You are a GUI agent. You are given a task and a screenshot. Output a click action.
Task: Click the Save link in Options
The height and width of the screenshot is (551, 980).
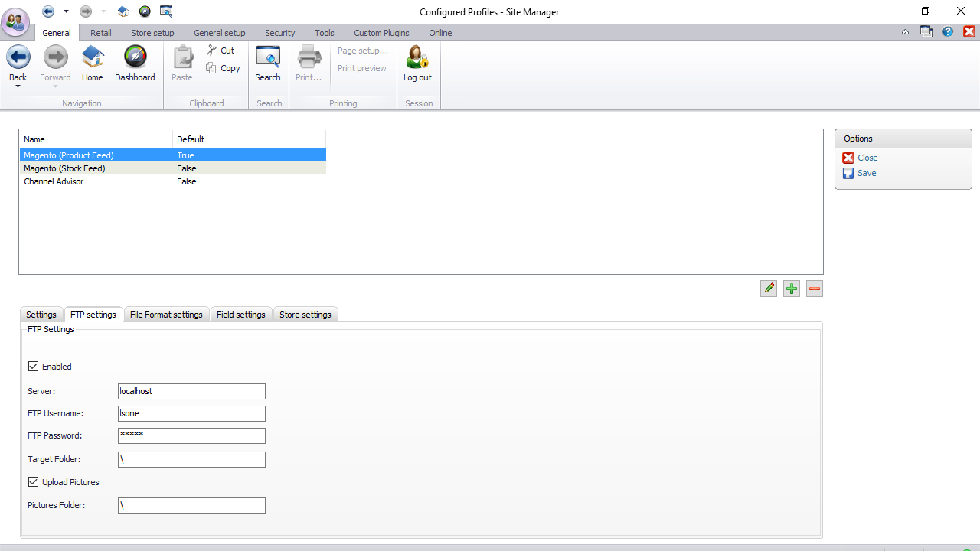pos(867,173)
